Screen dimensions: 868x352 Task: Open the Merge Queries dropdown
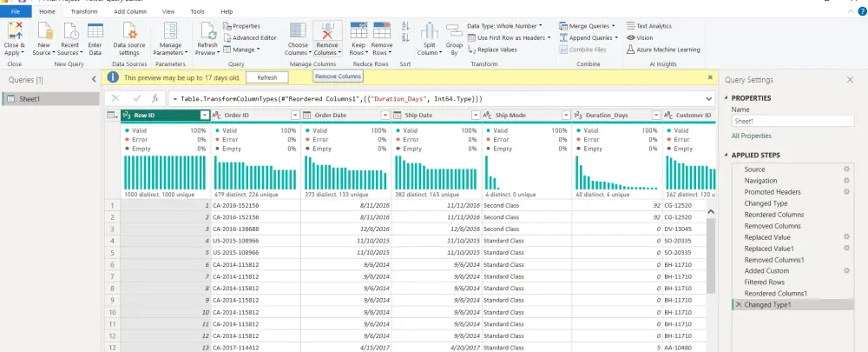click(614, 26)
